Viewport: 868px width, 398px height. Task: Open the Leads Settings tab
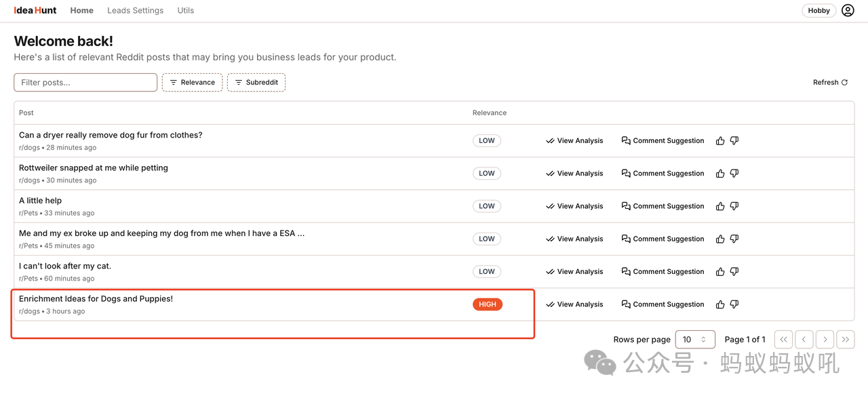click(135, 11)
